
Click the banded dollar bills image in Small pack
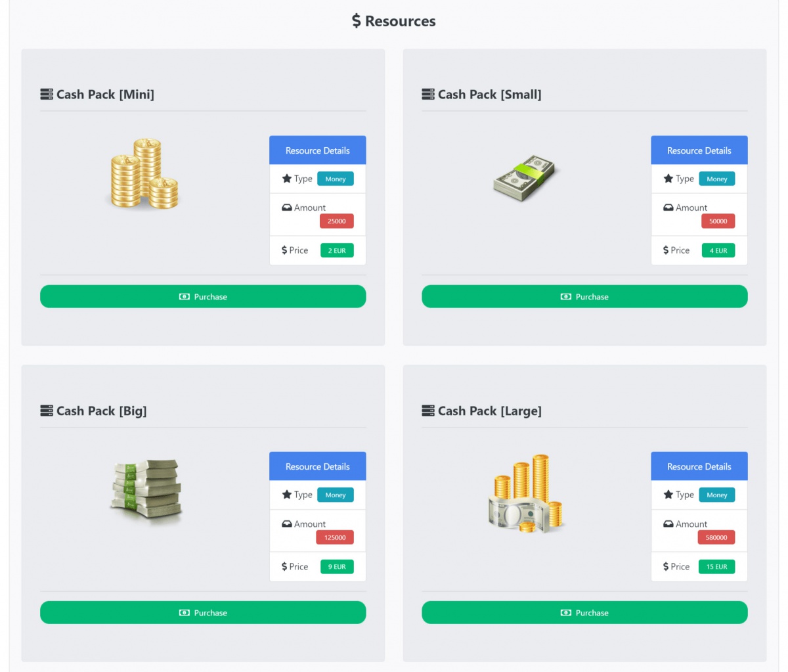[524, 178]
